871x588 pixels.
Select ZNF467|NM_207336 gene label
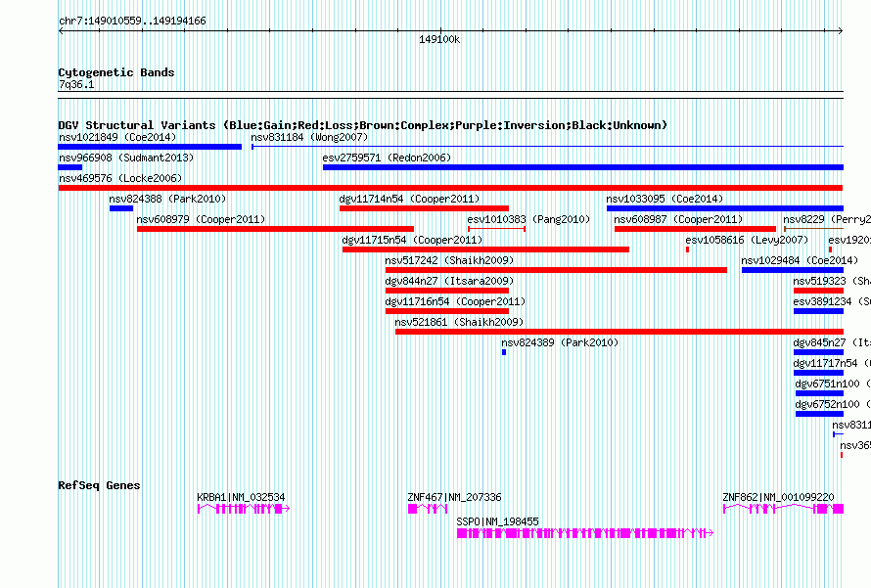pyautogui.click(x=454, y=497)
